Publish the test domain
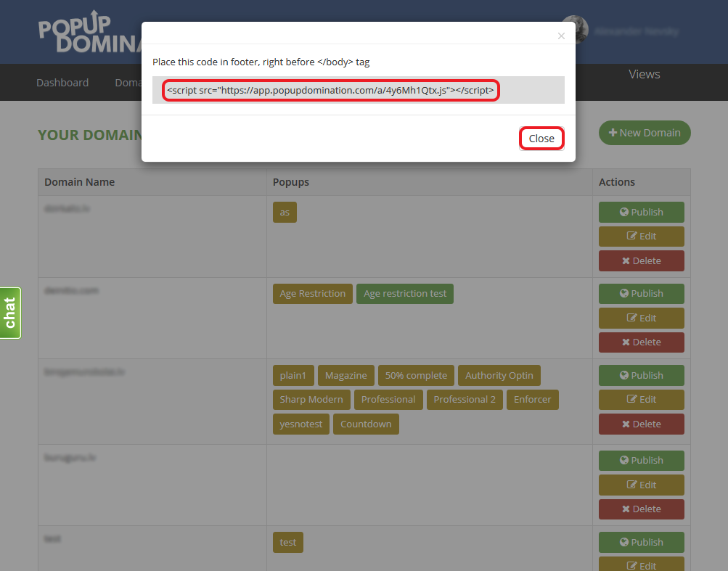Image resolution: width=728 pixels, height=571 pixels. pos(641,542)
